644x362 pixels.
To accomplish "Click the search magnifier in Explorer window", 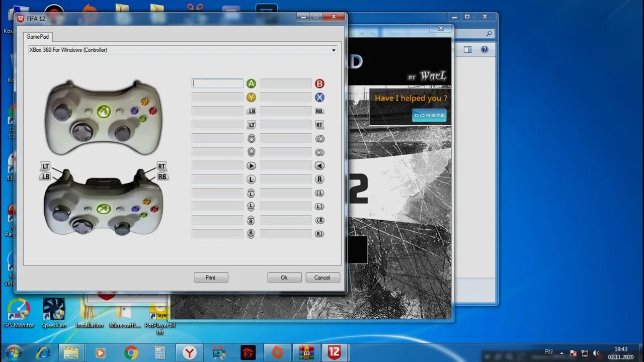I will (x=489, y=34).
